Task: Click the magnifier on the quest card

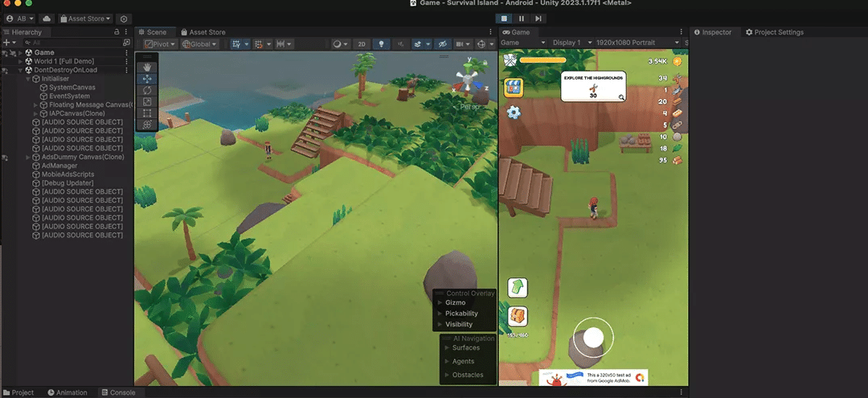Action: [621, 97]
